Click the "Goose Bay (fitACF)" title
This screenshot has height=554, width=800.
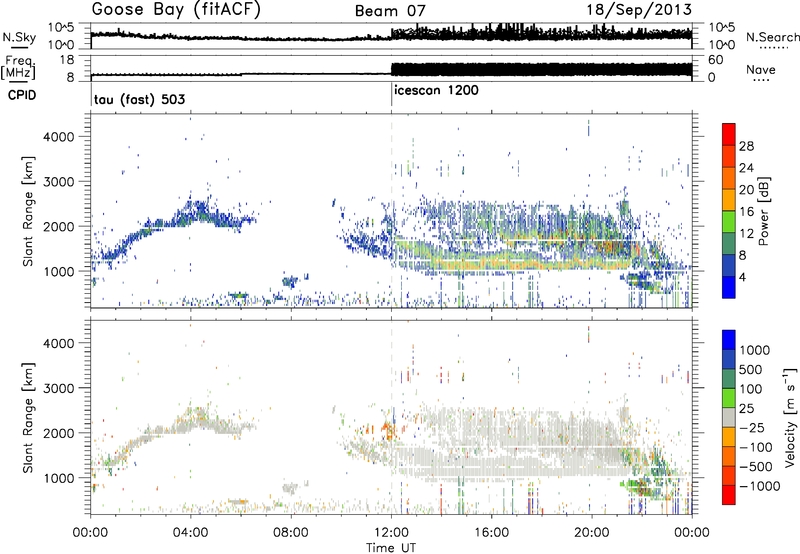coord(176,10)
